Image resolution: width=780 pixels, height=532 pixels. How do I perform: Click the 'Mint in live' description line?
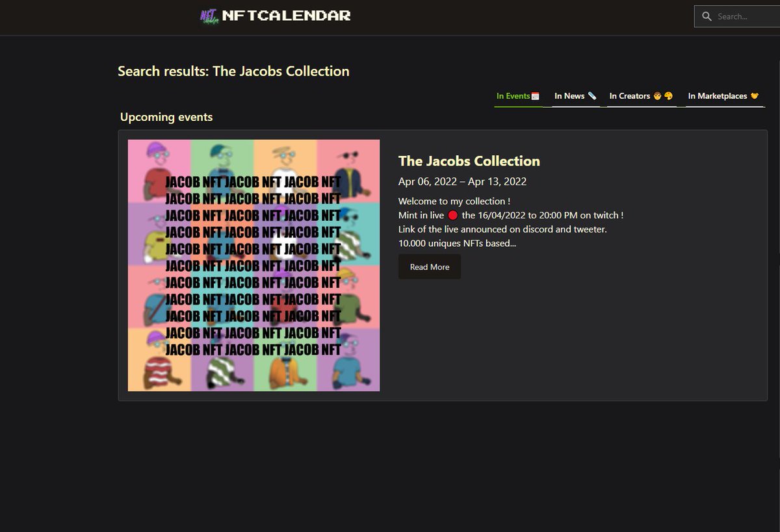[511, 215]
